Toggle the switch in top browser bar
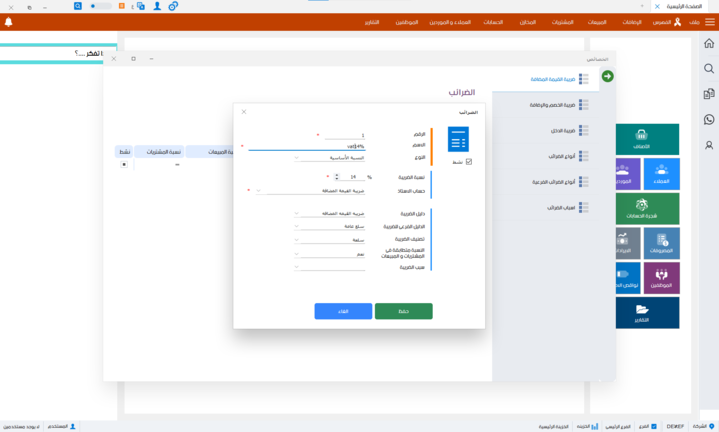This screenshot has height=432, width=719. click(x=100, y=6)
